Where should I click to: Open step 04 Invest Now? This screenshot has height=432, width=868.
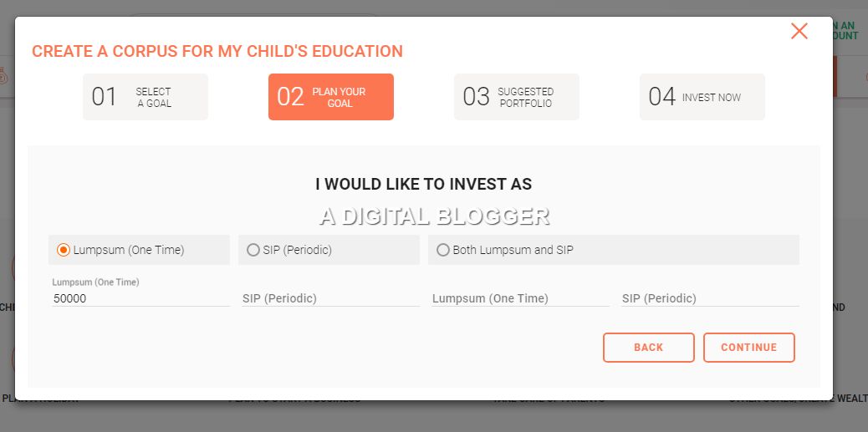point(702,97)
